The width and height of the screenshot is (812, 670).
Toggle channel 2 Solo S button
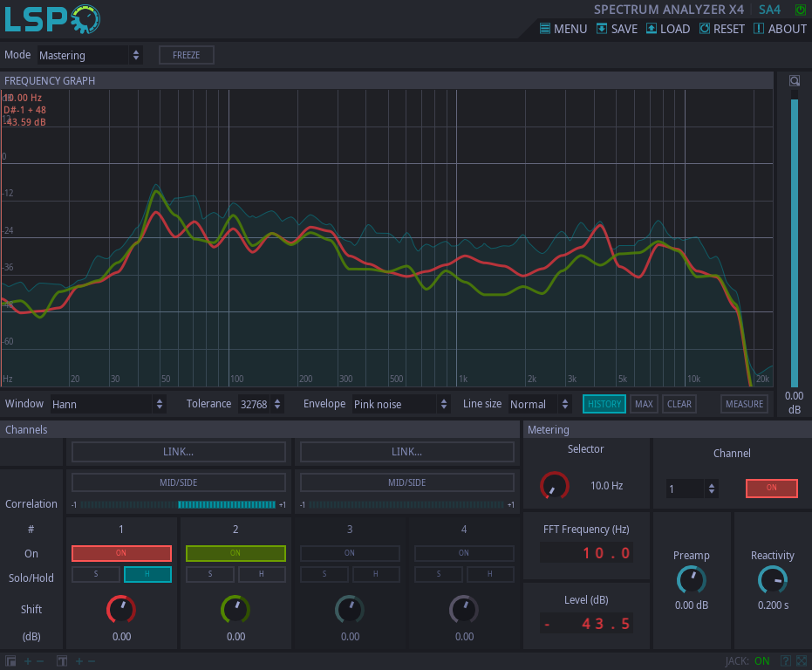[x=210, y=574]
